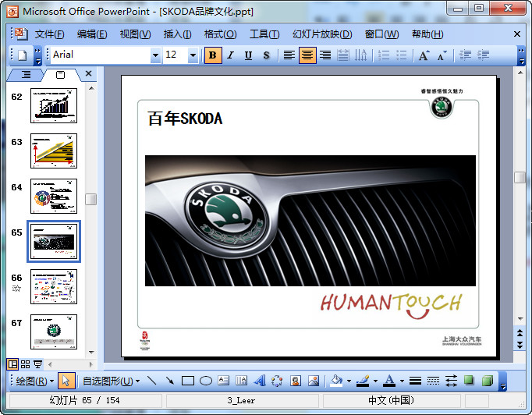The image size is (532, 415).
Task: Insert Clip Art
Action: [x=296, y=381]
